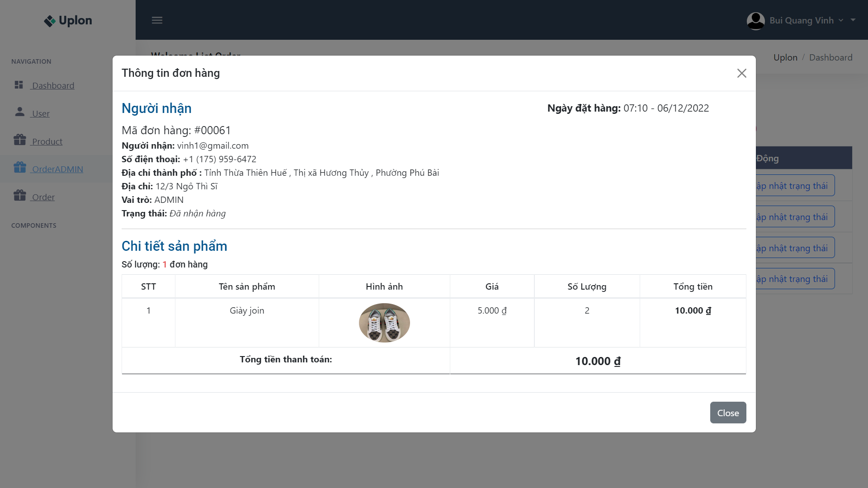
Task: Go to Uplon in the breadcrumb trail
Action: [x=785, y=57]
